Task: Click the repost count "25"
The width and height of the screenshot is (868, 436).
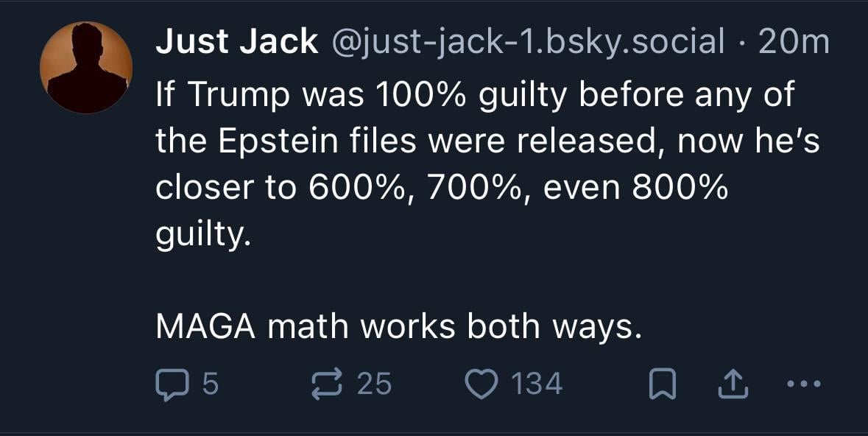Action: tap(374, 384)
